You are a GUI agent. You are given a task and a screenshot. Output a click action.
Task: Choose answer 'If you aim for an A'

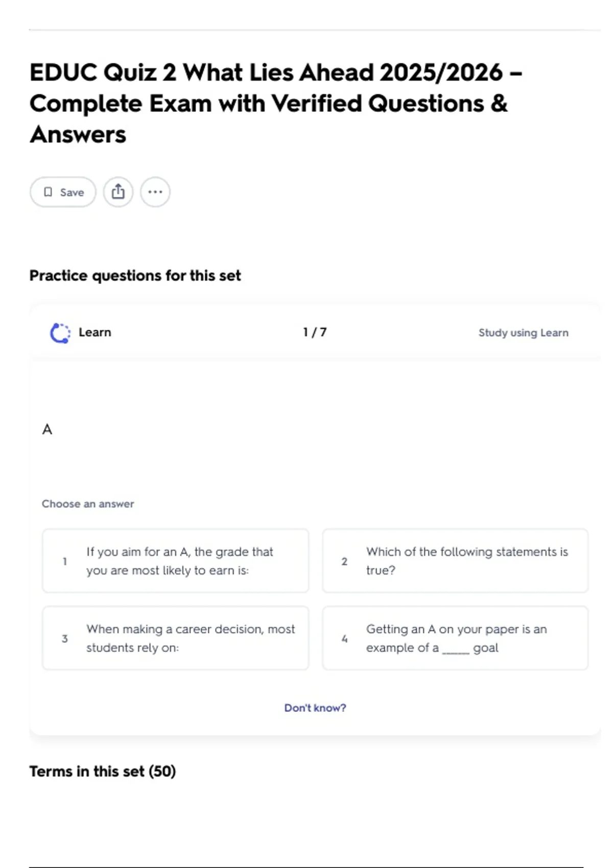[179, 561]
